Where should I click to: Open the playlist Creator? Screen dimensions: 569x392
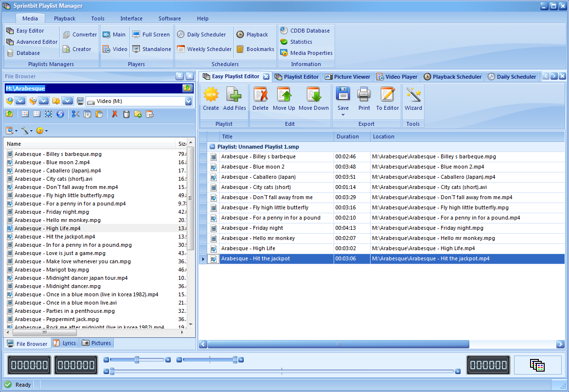coord(77,49)
